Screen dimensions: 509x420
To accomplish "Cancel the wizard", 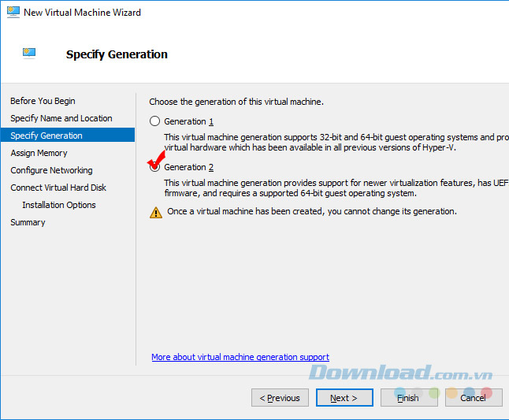I will pyautogui.click(x=473, y=398).
